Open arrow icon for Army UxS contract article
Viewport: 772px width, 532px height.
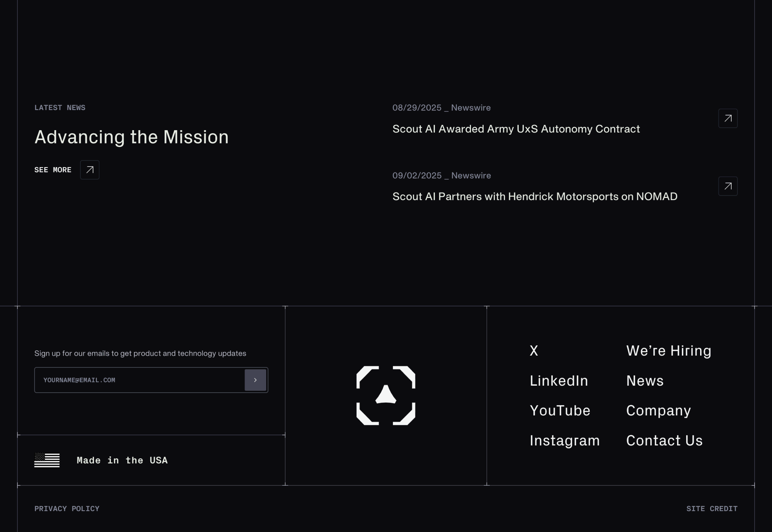(x=728, y=118)
